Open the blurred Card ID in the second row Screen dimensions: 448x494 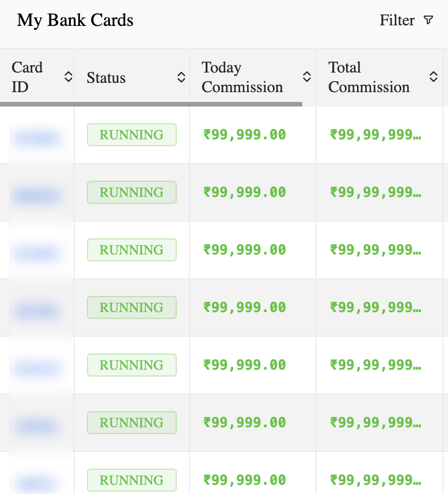[36, 196]
